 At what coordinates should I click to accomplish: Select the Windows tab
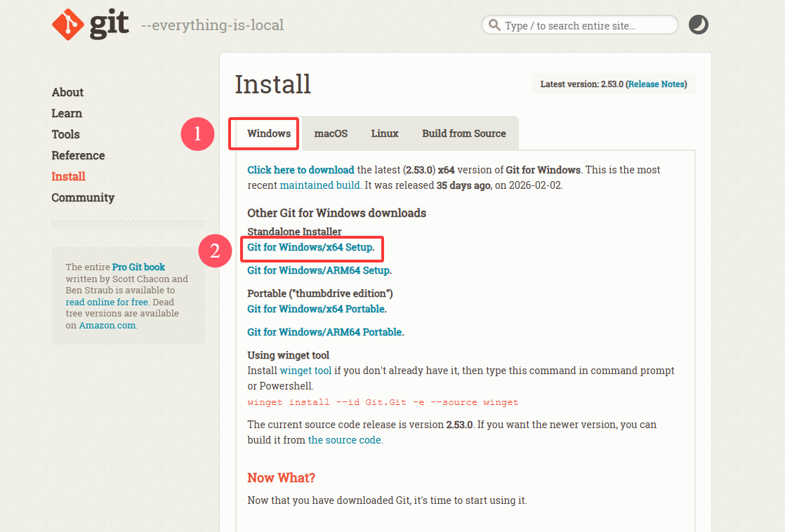coord(268,133)
